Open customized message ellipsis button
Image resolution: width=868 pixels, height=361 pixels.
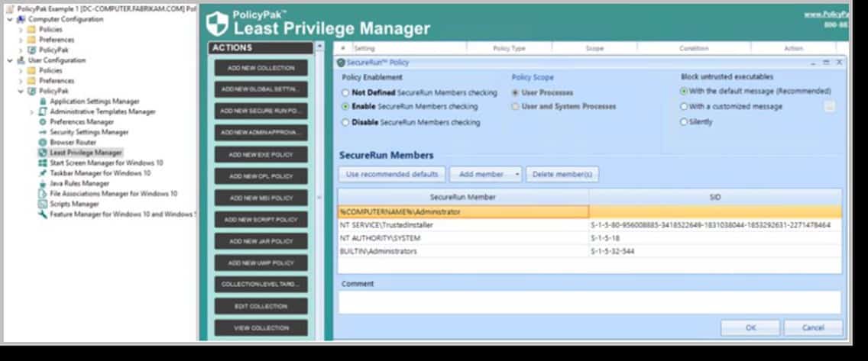pos(829,108)
